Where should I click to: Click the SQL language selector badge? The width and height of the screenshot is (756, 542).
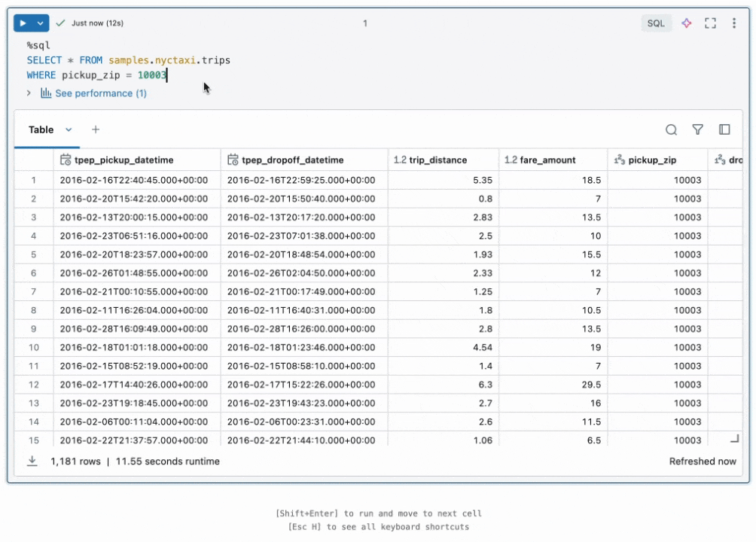click(656, 23)
